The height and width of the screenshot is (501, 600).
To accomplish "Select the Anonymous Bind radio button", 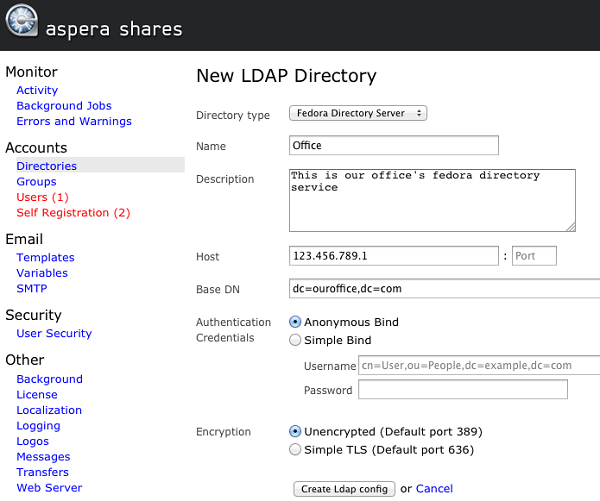I will pos(295,322).
